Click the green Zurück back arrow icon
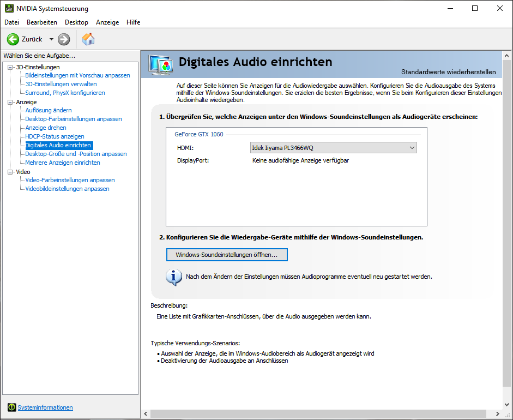 (13, 39)
